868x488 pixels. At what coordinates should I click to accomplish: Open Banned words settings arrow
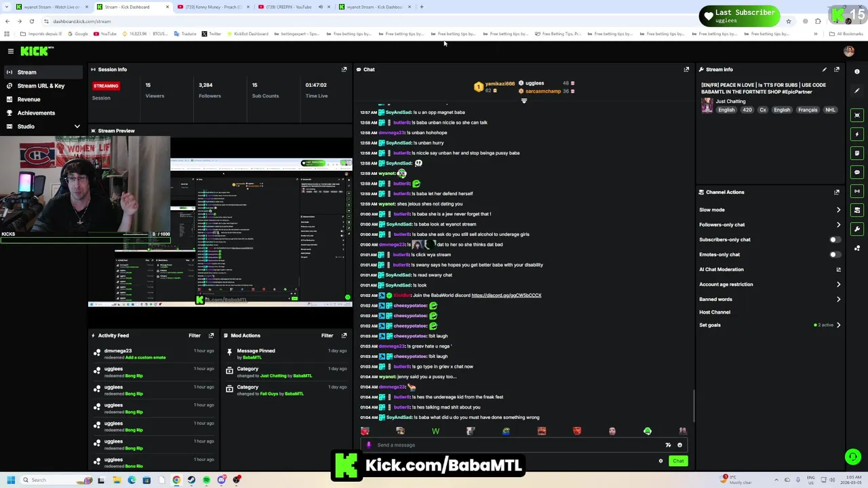[838, 300]
